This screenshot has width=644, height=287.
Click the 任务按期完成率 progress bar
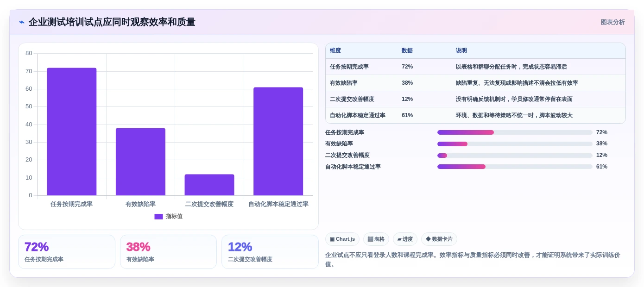(x=515, y=132)
